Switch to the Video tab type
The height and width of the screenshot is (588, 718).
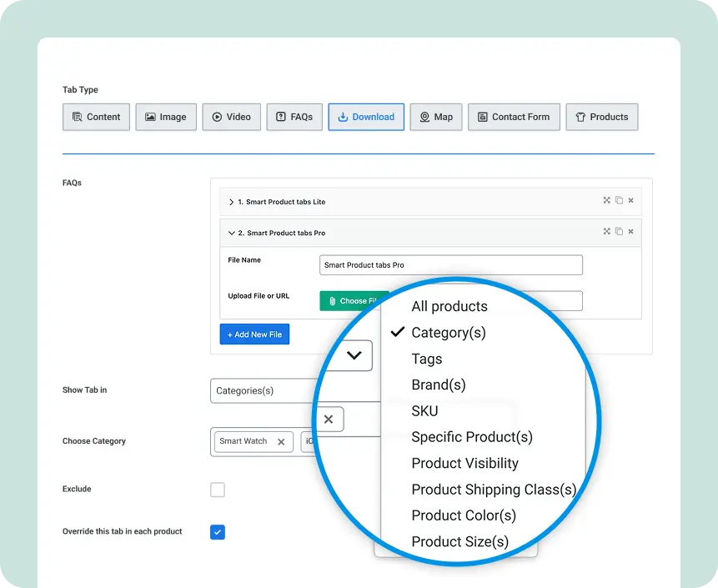click(231, 117)
